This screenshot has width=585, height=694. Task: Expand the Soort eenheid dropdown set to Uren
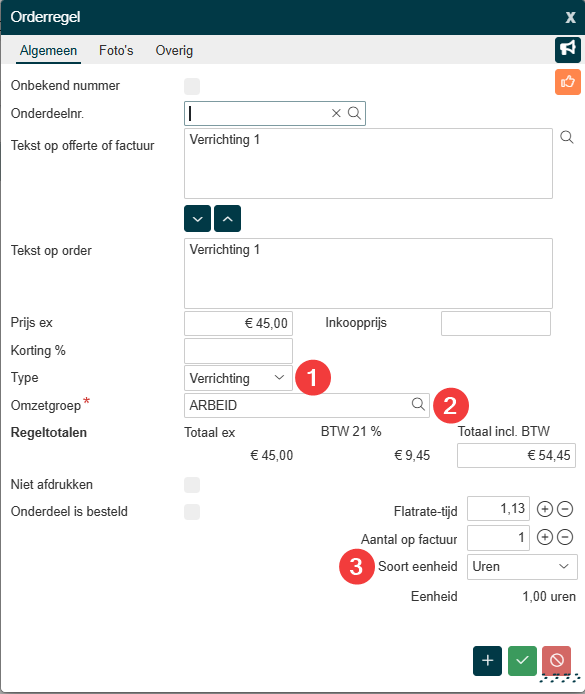(522, 567)
